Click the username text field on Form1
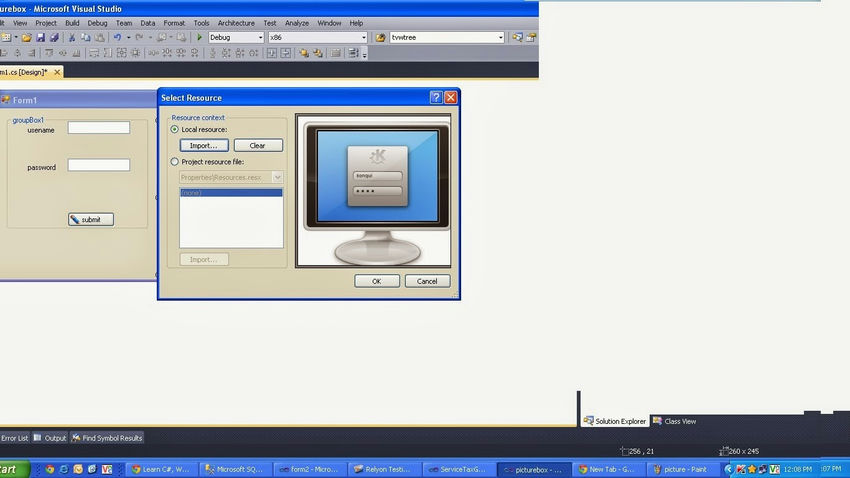The height and width of the screenshot is (478, 850). tap(99, 127)
